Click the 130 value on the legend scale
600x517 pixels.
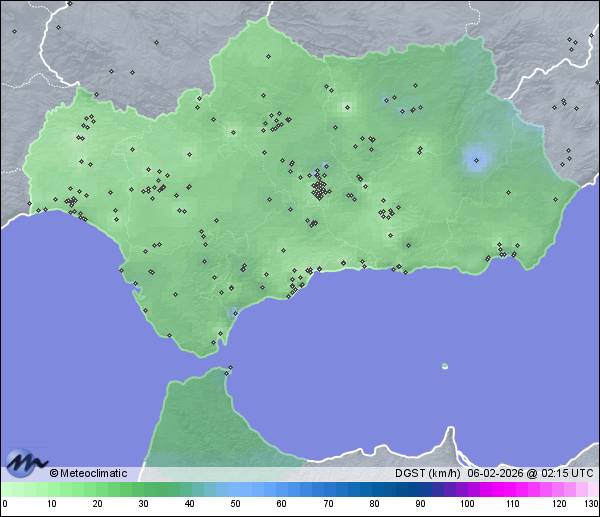591,504
